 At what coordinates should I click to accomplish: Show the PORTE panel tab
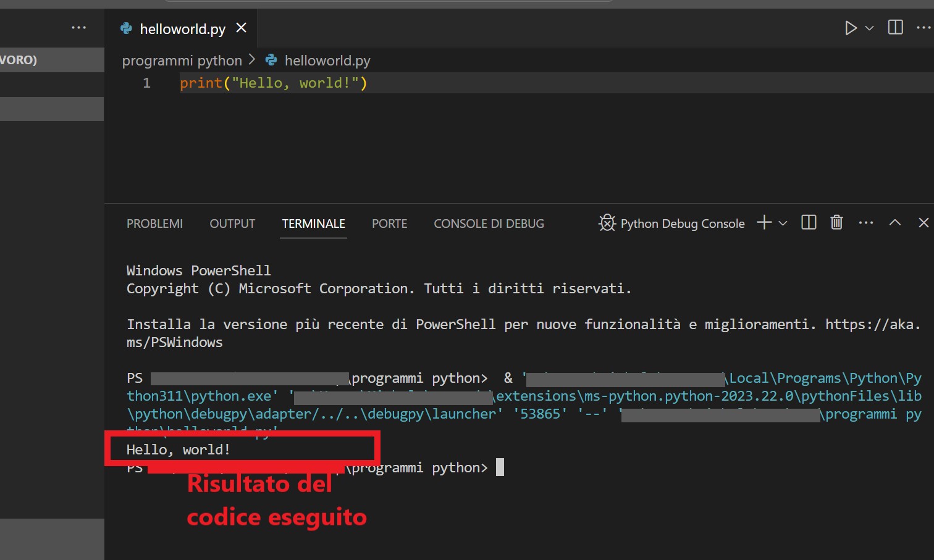click(389, 224)
